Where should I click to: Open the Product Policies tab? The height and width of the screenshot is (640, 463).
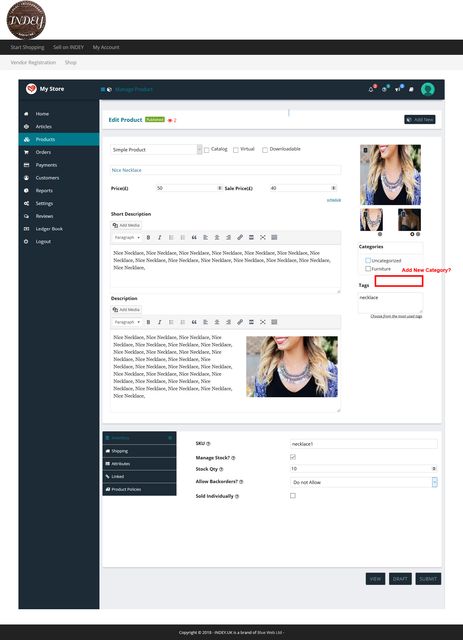point(140,489)
